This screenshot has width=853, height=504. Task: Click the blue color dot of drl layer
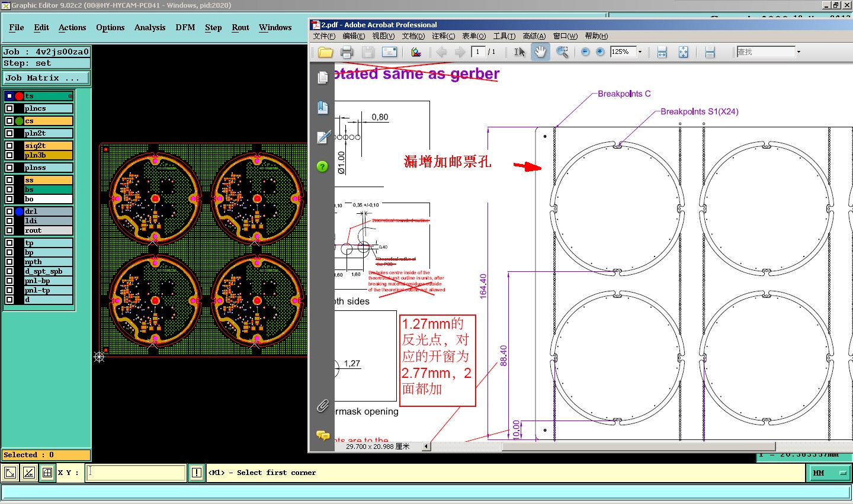(x=19, y=211)
